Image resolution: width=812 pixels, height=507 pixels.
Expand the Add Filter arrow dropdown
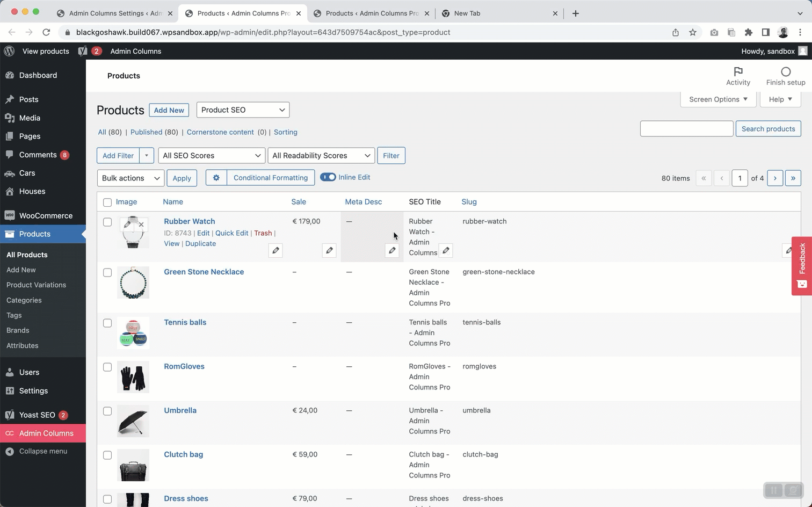147,156
